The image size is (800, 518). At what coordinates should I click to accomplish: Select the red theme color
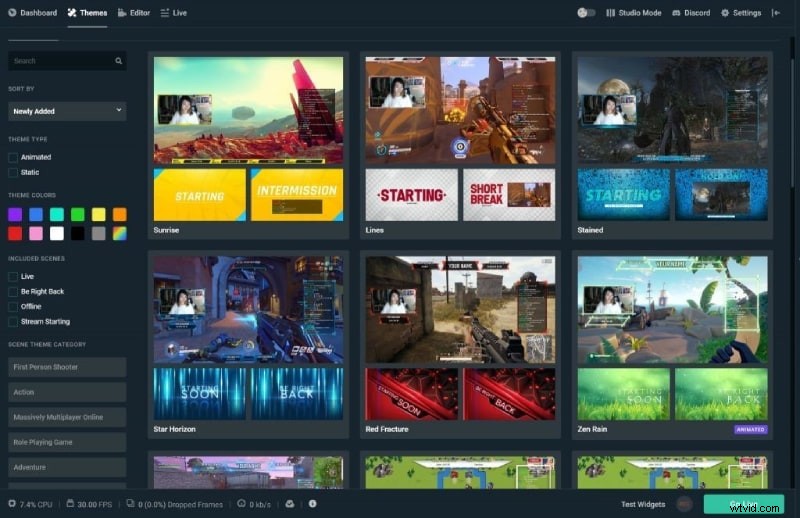pyautogui.click(x=15, y=233)
